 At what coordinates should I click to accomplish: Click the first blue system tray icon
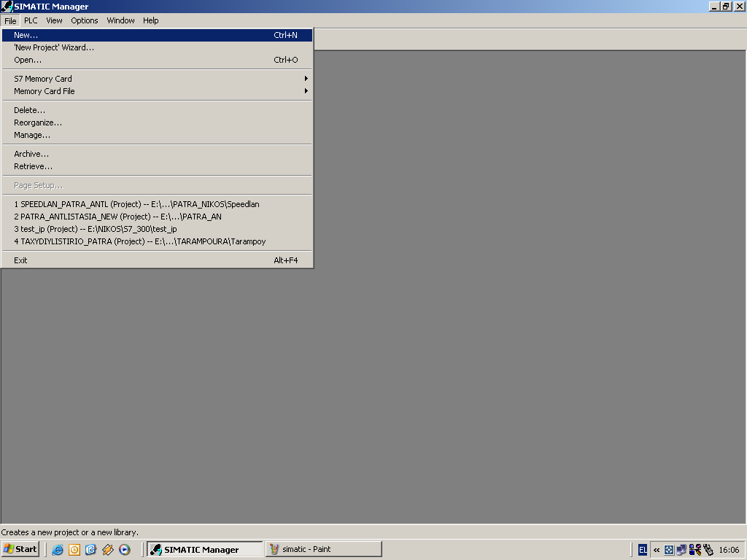[x=669, y=550]
